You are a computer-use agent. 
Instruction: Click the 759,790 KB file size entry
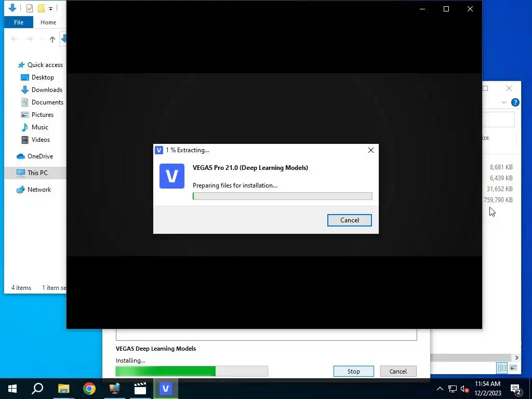[498, 200]
